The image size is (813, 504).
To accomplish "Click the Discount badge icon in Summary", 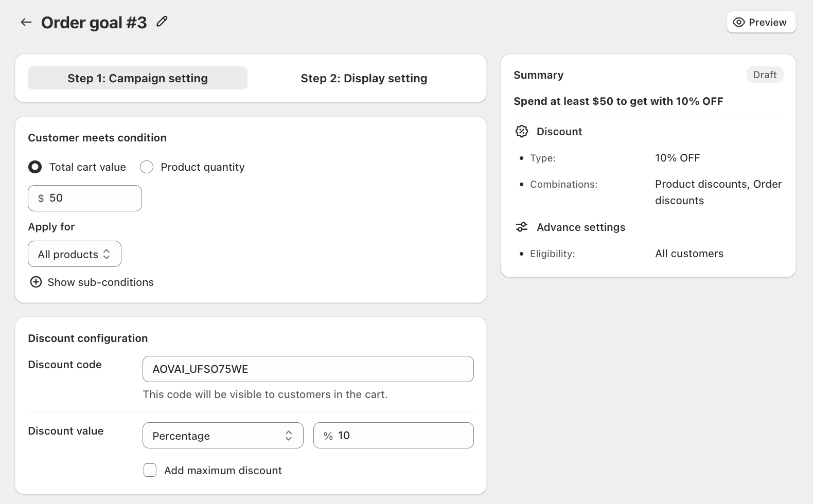I will 522,131.
